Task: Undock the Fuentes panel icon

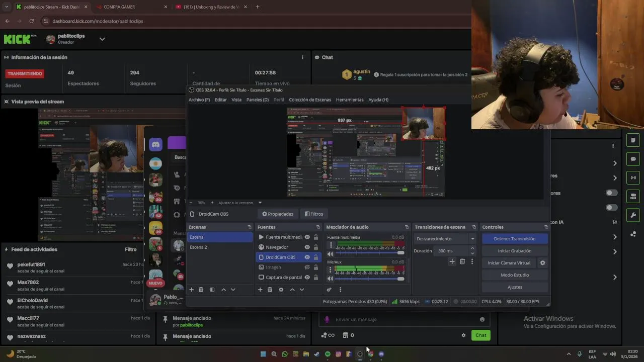Action: click(x=318, y=227)
